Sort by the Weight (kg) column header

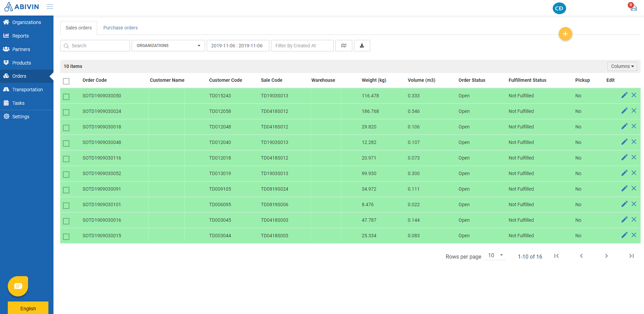coord(374,80)
